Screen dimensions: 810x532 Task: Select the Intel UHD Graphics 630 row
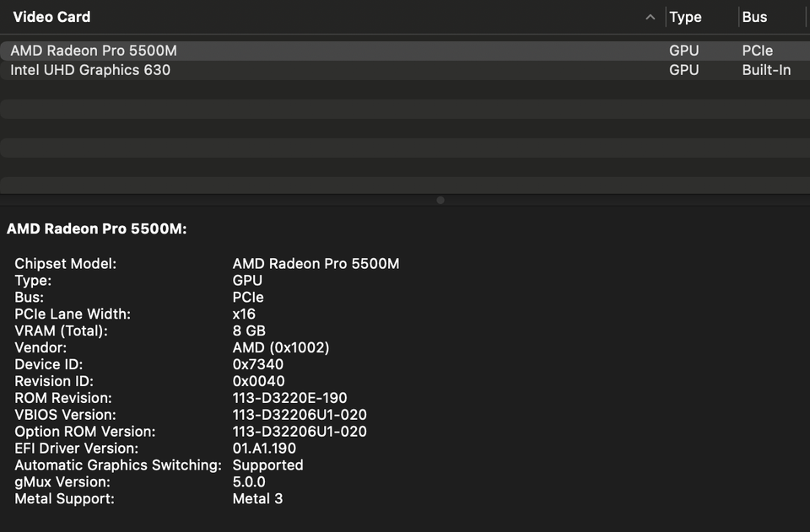coord(90,70)
